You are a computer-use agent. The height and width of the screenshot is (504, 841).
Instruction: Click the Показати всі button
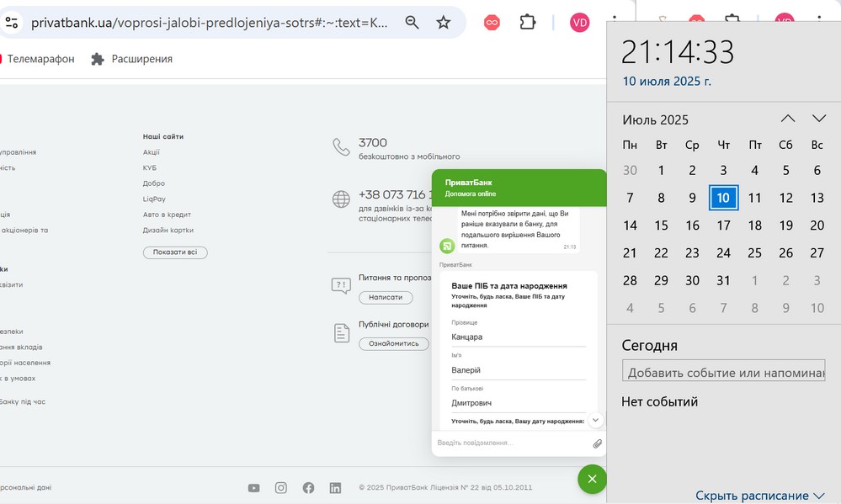tap(175, 252)
